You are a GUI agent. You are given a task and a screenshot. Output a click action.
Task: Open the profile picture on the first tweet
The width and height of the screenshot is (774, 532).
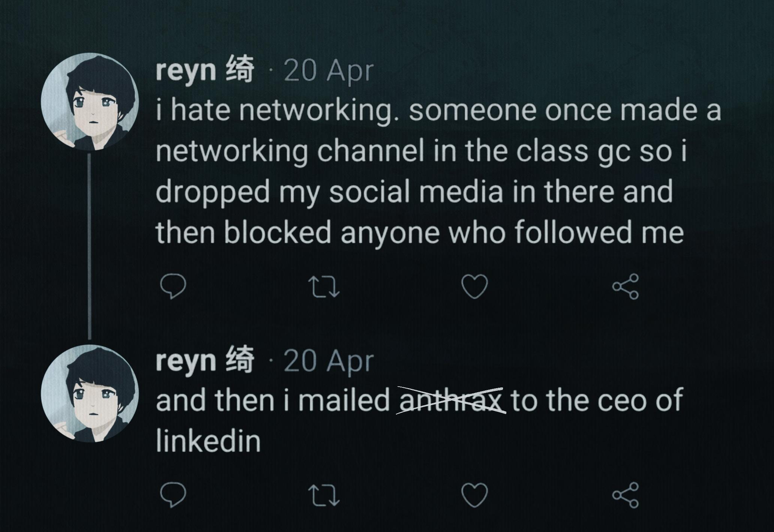(90, 102)
